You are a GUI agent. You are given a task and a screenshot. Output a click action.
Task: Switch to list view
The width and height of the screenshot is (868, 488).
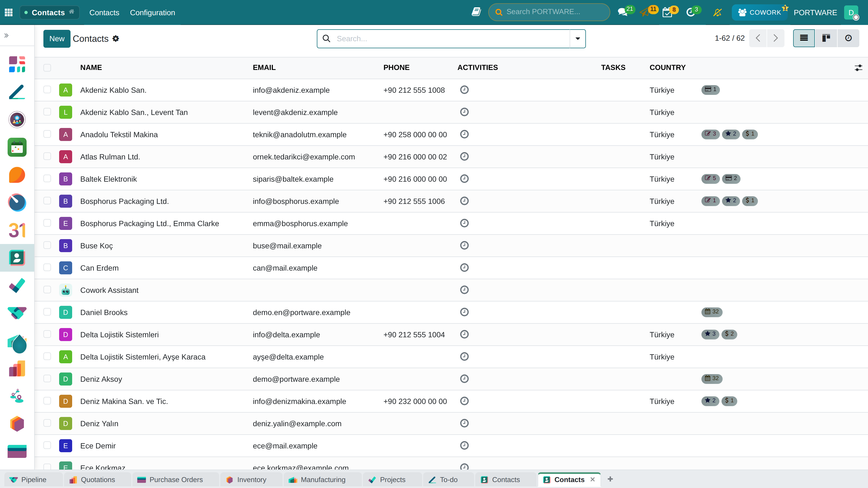(804, 38)
